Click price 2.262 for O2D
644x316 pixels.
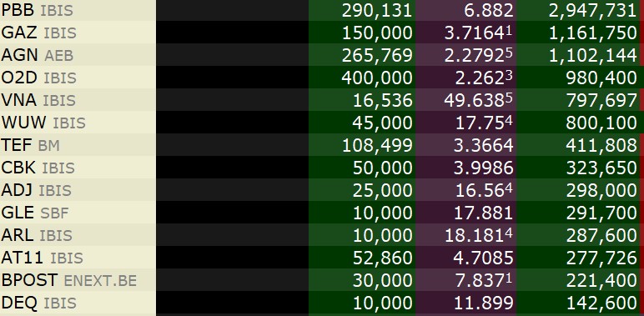(x=484, y=78)
